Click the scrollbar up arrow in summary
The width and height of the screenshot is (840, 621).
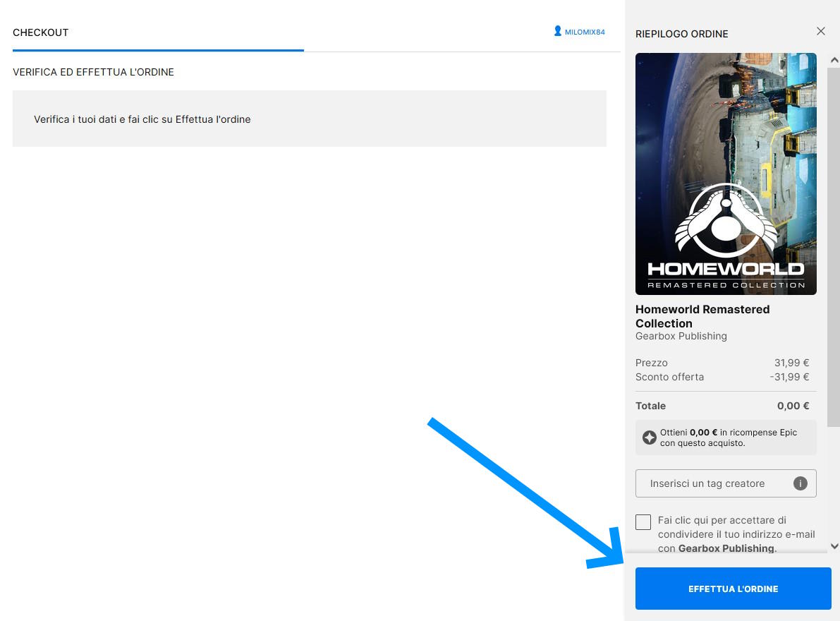point(834,61)
